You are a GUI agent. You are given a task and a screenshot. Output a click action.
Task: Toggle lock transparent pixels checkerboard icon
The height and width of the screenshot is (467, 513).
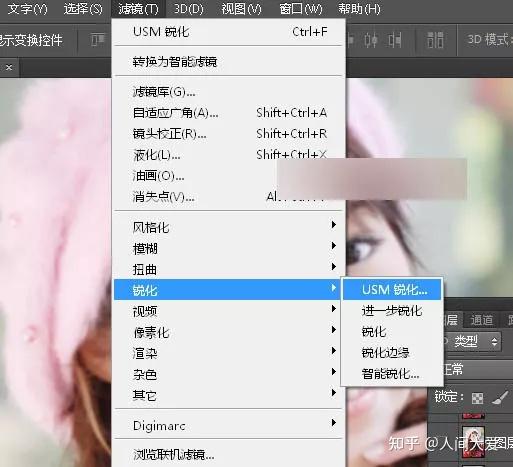[477, 398]
